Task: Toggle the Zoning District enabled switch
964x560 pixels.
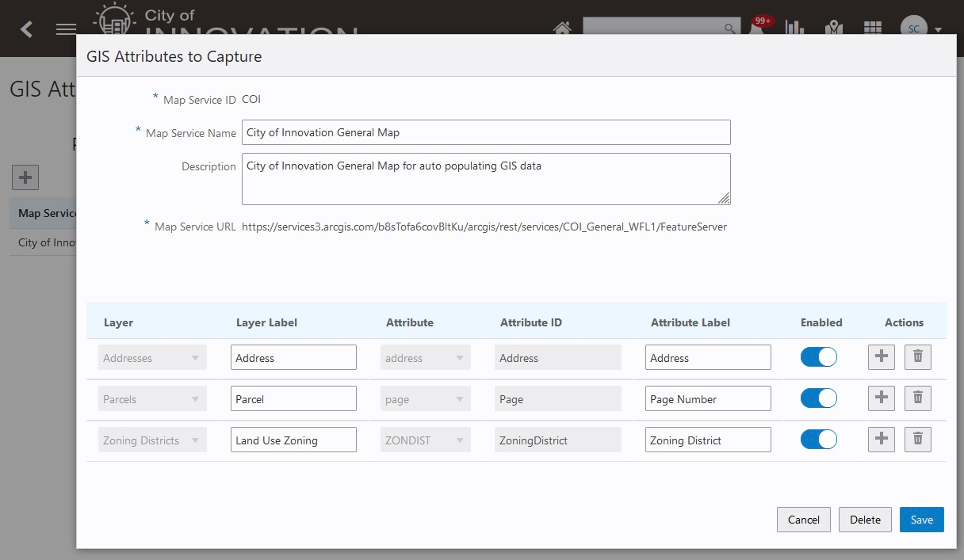Action: coord(819,440)
